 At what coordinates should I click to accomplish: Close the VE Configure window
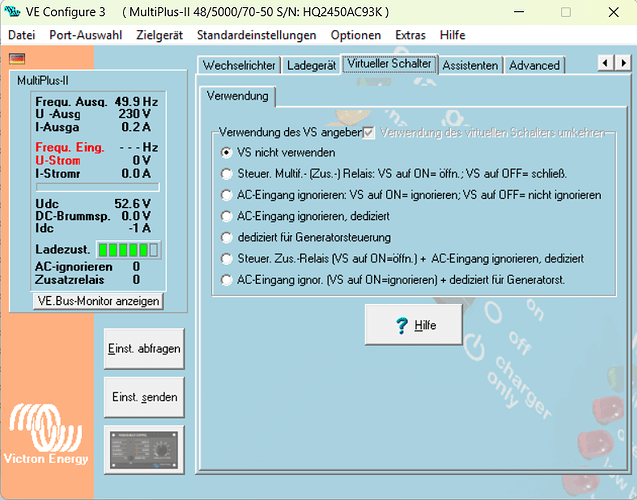tap(613, 12)
